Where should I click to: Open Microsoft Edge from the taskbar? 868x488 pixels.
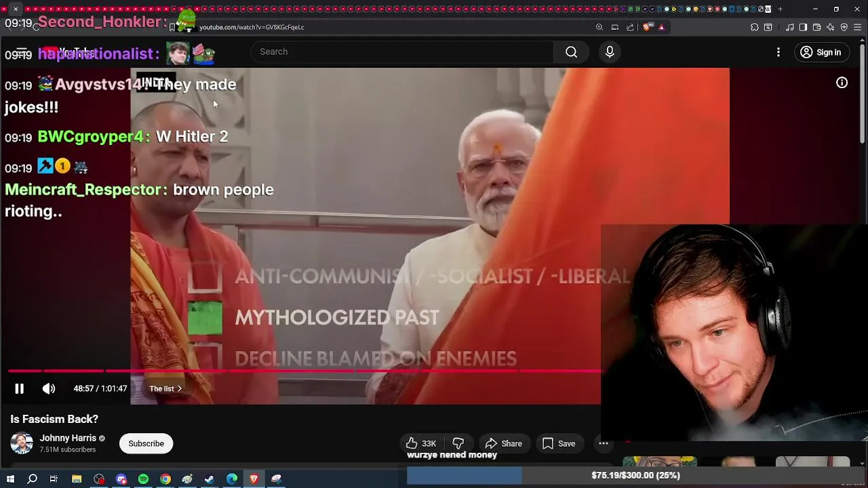232,479
